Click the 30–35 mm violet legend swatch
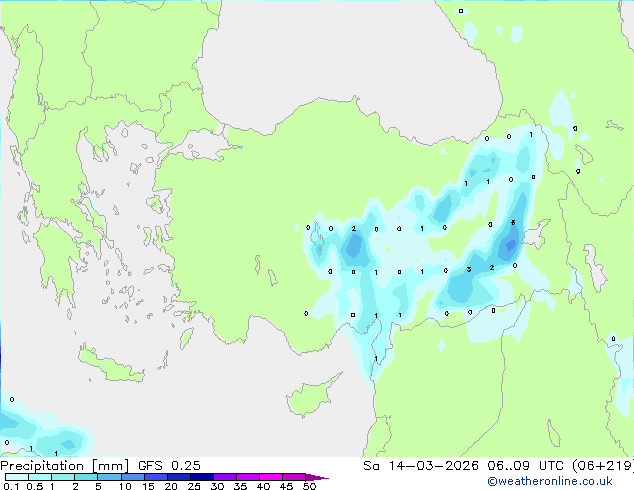This screenshot has height=490, width=634. click(224, 477)
